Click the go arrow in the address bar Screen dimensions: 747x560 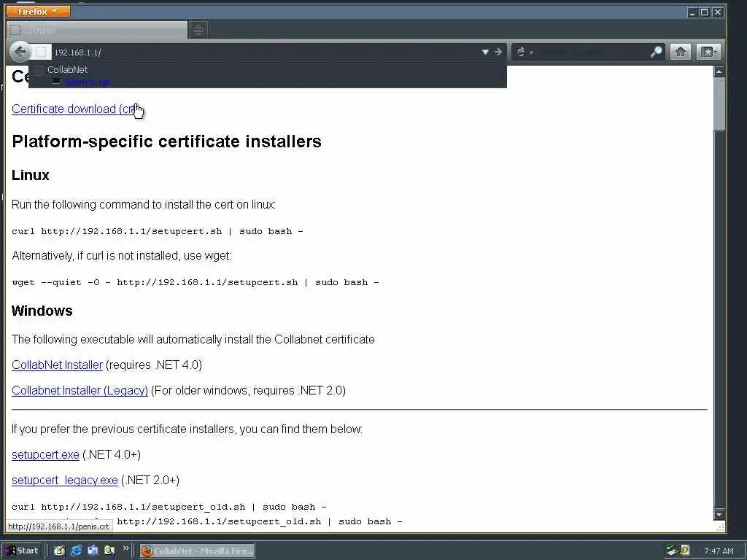[x=498, y=52]
